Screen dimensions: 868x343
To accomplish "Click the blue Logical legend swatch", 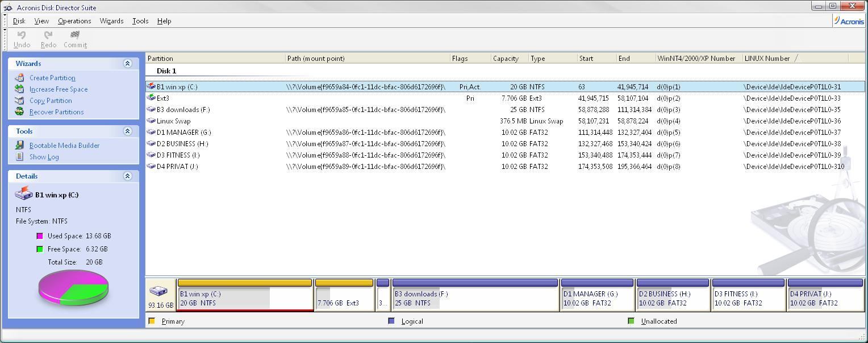I will click(x=391, y=321).
